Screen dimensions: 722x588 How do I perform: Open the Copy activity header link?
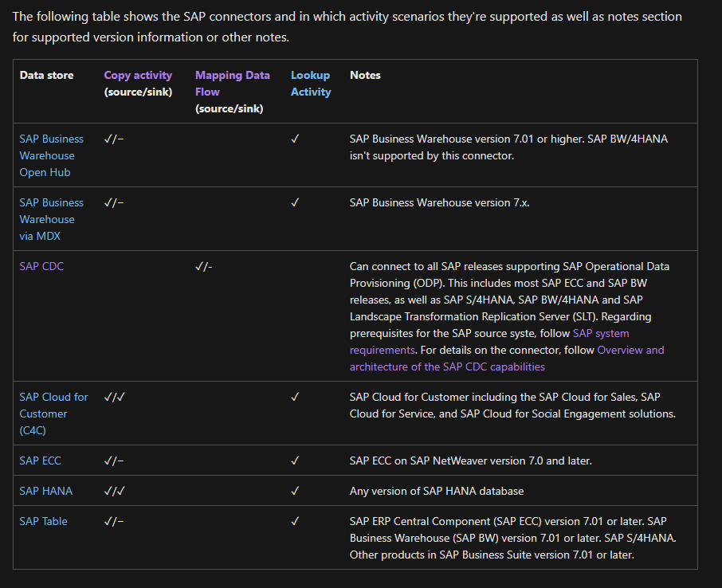(x=138, y=75)
